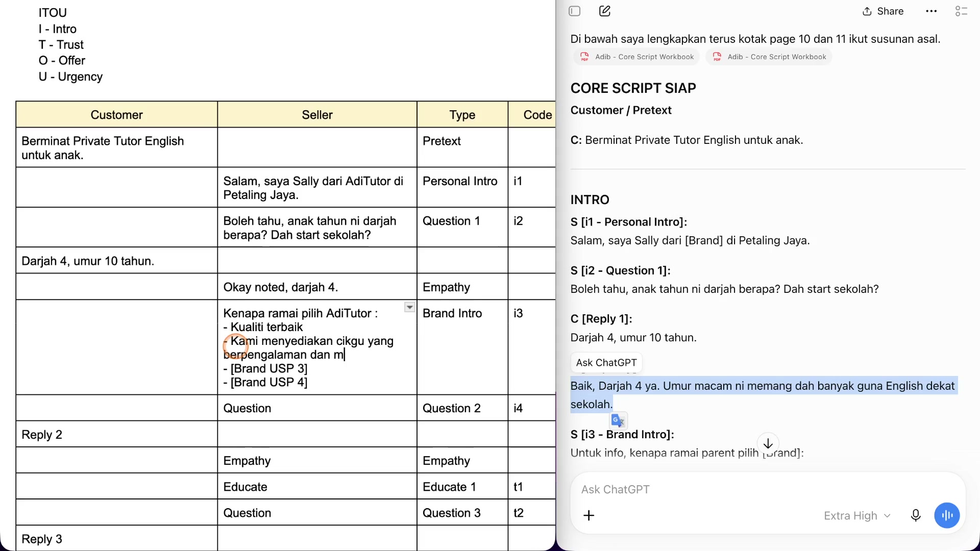Screen dimensions: 980x551
Task: Jump to bottom with down-arrow button
Action: pyautogui.click(x=768, y=443)
